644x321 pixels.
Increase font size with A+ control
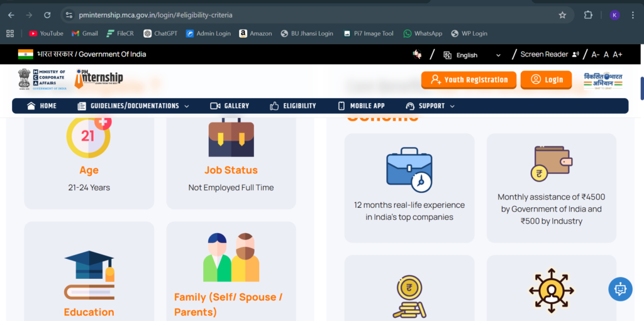tap(618, 55)
